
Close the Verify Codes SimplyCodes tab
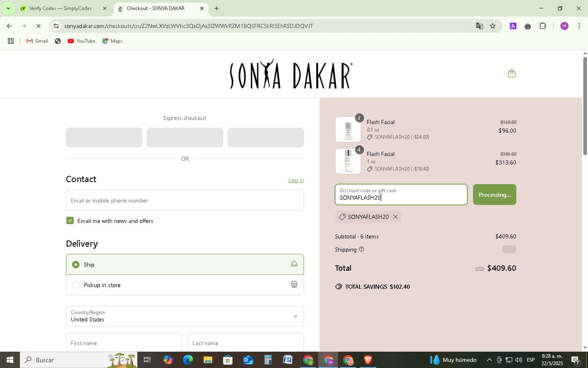[x=105, y=8]
